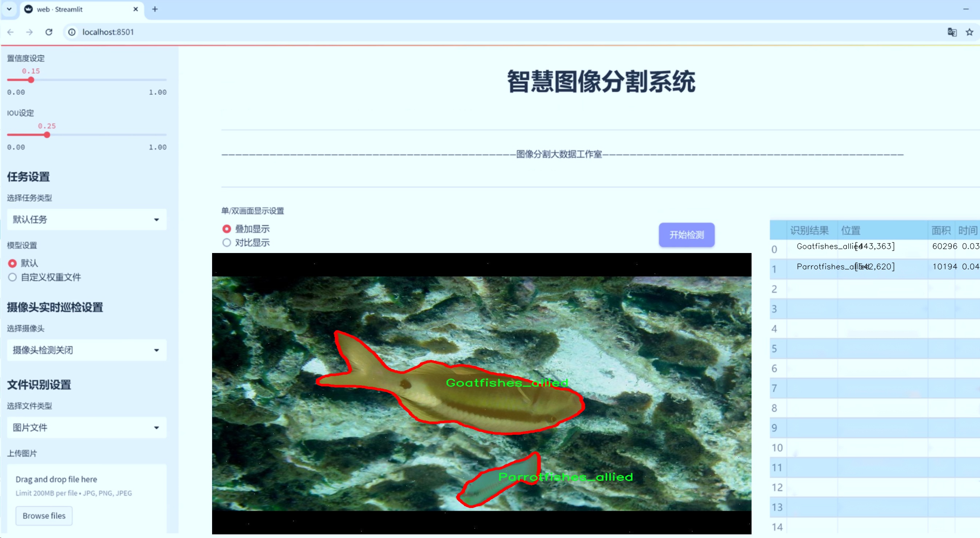Open the tab search chevron
This screenshot has width=980, height=538.
click(x=9, y=9)
